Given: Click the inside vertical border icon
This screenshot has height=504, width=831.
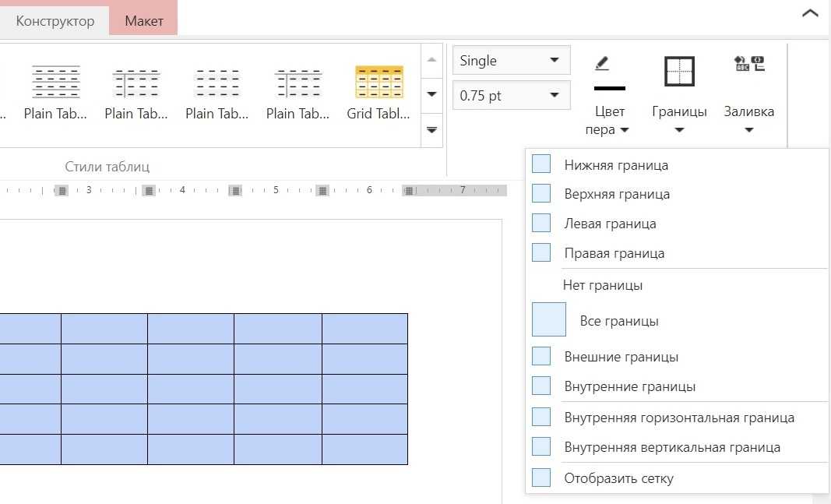Looking at the screenshot, I should 541,446.
